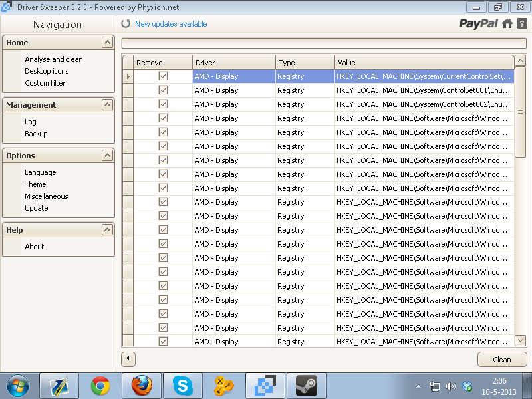Go to homepage via the house icon

coord(507,23)
